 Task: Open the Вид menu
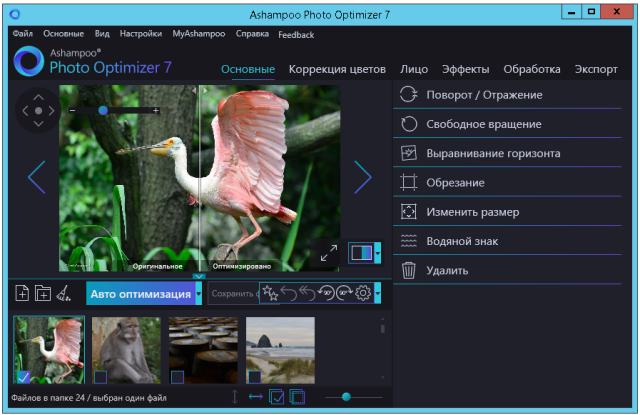[102, 33]
